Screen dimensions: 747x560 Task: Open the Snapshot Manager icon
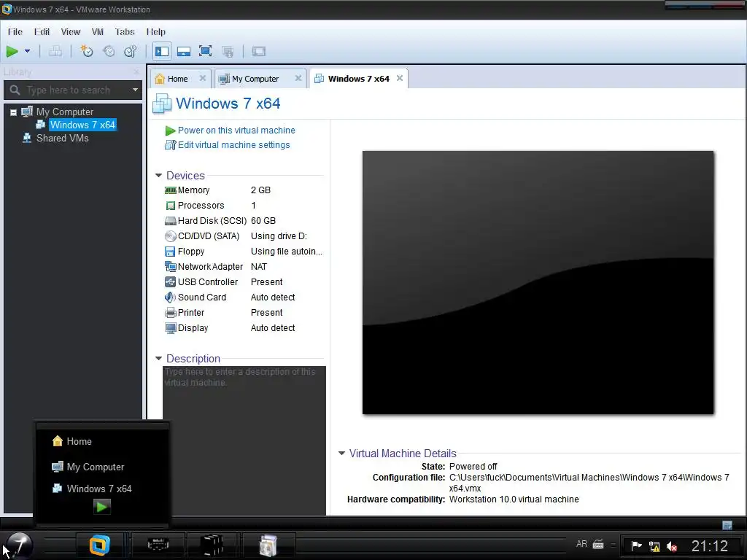tap(130, 51)
